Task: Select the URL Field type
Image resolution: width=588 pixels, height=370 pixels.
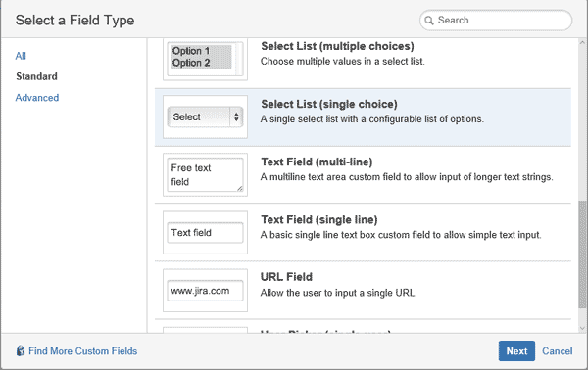Action: pos(363,291)
